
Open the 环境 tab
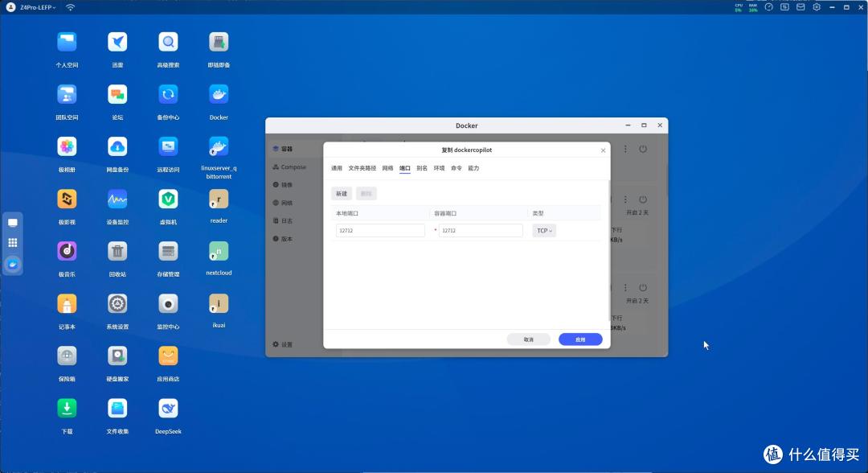(439, 168)
